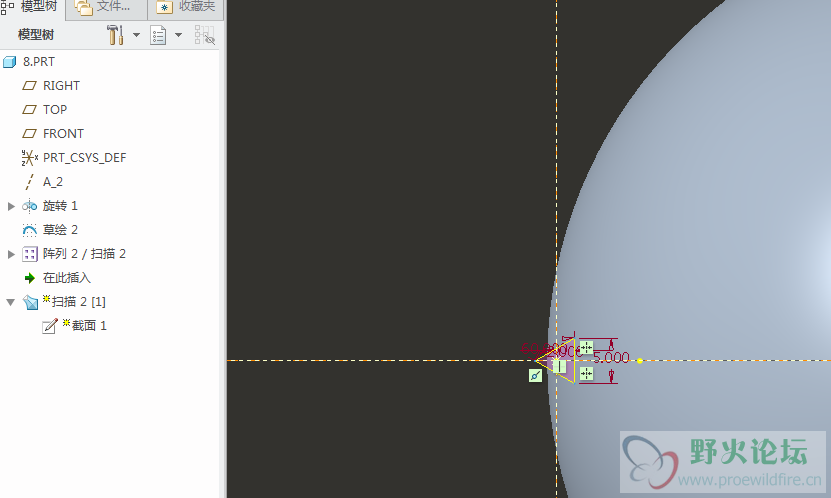The image size is (831, 498).
Task: Click the sweep icon of 扫描 2 [1]
Action: 30,302
